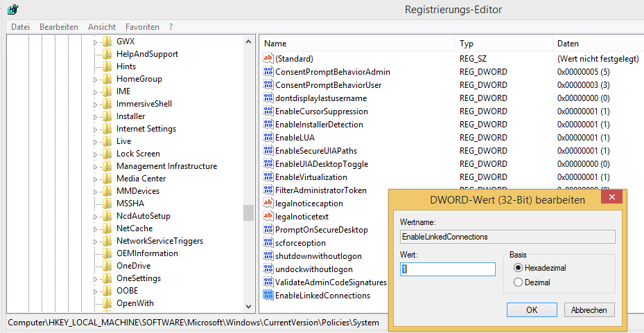The width and height of the screenshot is (644, 333).
Task: Select the OEMInformation tree item
Action: pos(147,253)
